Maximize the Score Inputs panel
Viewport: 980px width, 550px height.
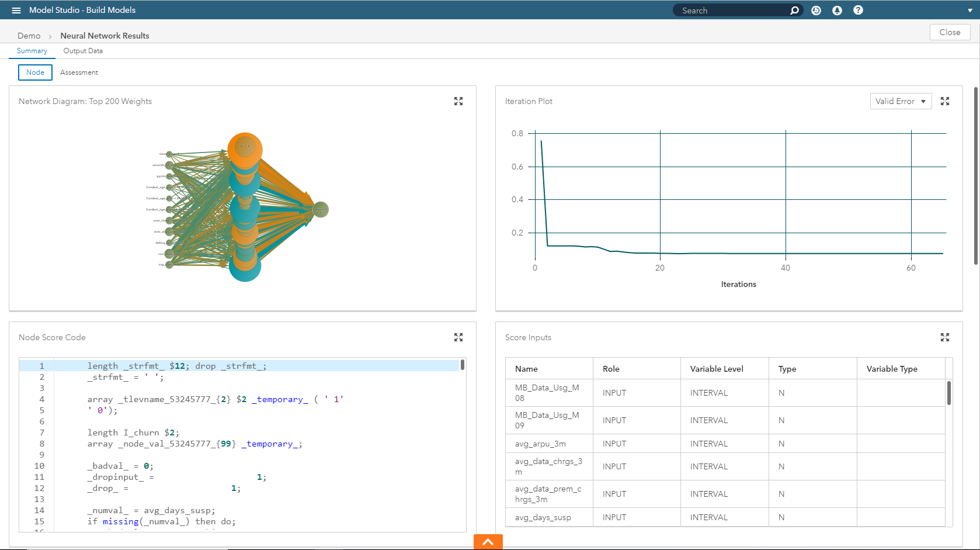(945, 337)
